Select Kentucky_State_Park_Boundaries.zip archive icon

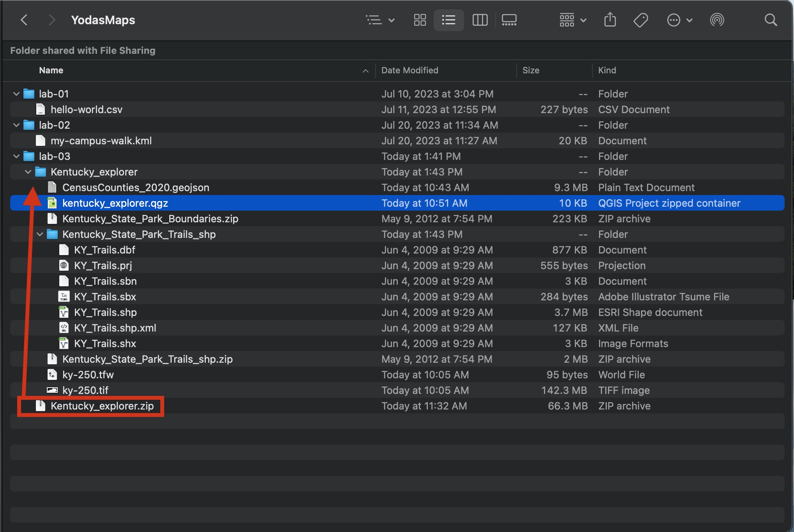click(x=52, y=219)
